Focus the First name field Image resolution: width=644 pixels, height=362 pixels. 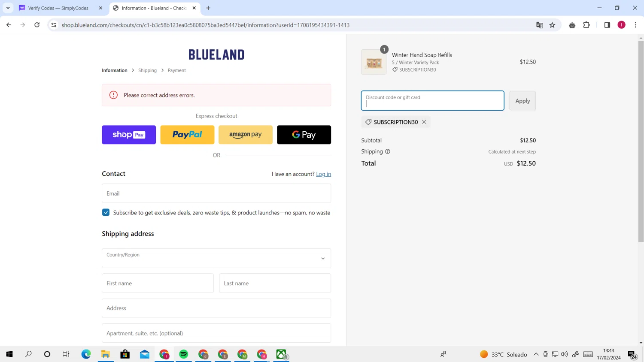tap(158, 283)
